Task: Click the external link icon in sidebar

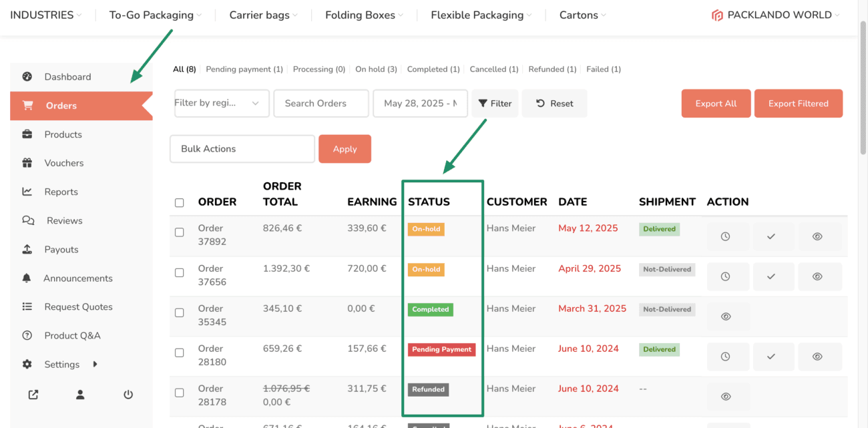Action: pos(33,395)
